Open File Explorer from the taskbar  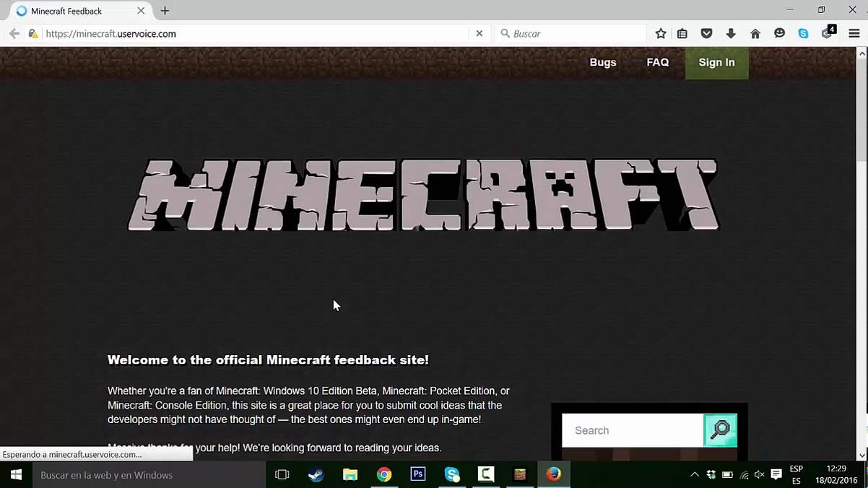pyautogui.click(x=350, y=474)
